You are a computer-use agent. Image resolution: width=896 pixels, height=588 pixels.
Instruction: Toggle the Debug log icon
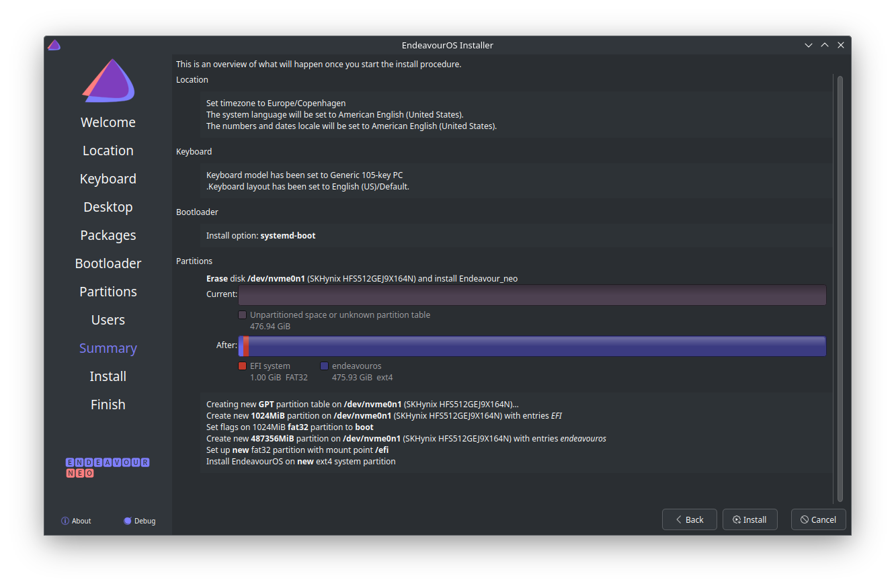pyautogui.click(x=128, y=521)
